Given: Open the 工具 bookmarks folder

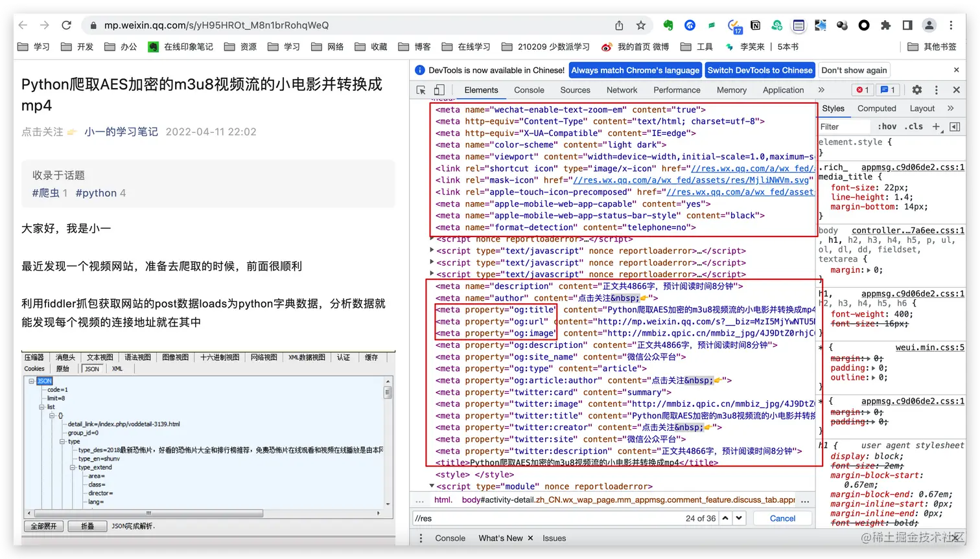Looking at the screenshot, I should 697,47.
